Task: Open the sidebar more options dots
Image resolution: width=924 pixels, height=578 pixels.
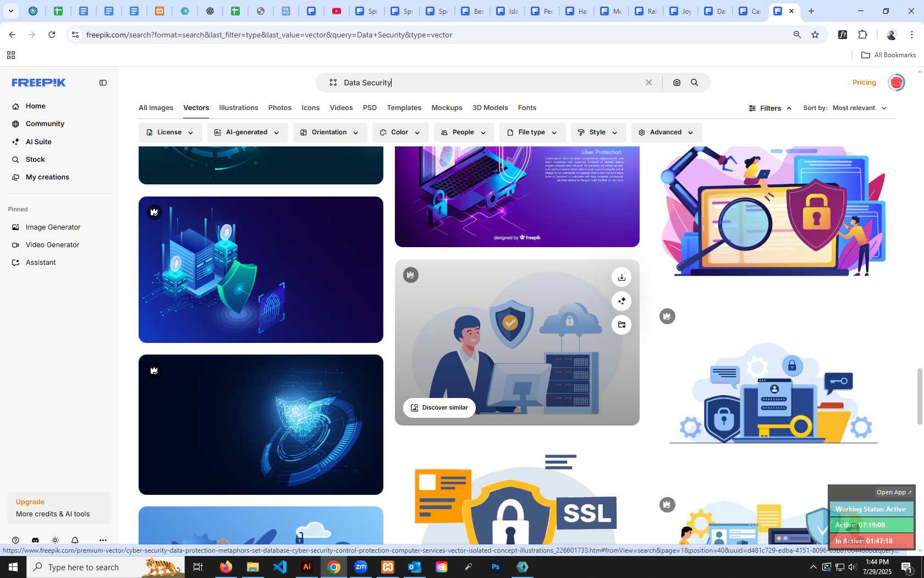Action: click(x=103, y=540)
